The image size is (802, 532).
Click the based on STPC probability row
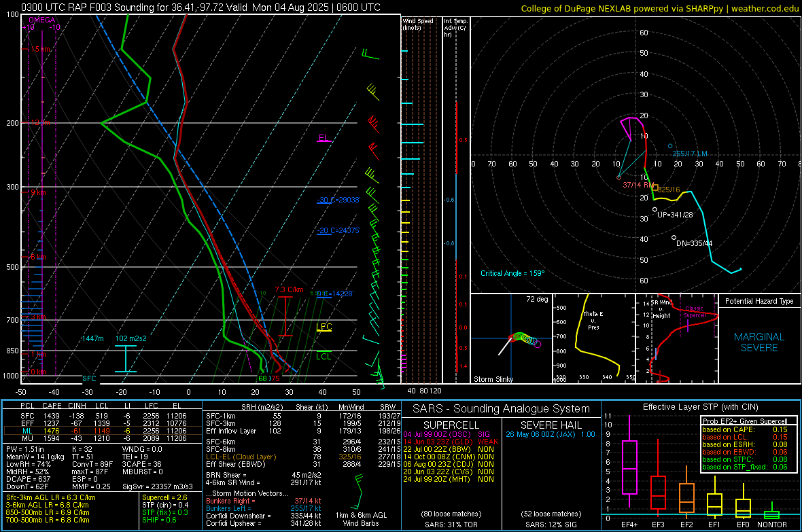745,459
